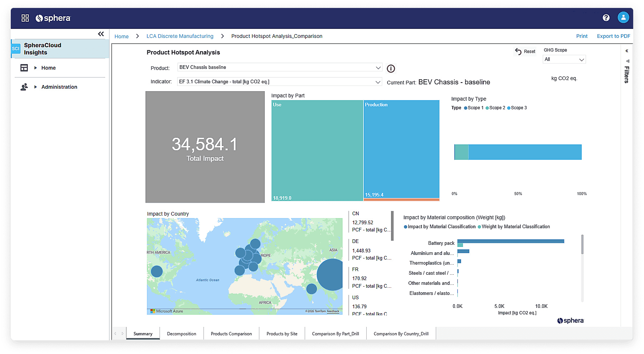Click the country list scrollbar
Image resolution: width=644 pixels, height=354 pixels.
392,226
